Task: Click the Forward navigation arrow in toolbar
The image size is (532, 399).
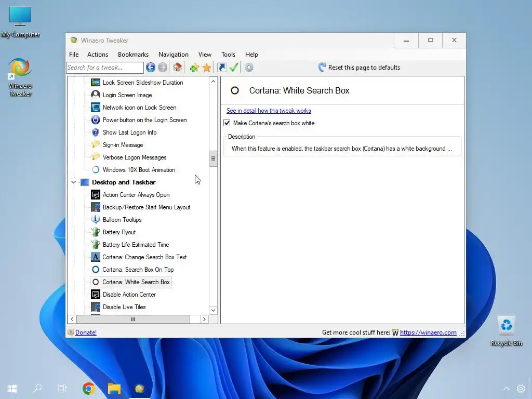Action: coord(163,68)
